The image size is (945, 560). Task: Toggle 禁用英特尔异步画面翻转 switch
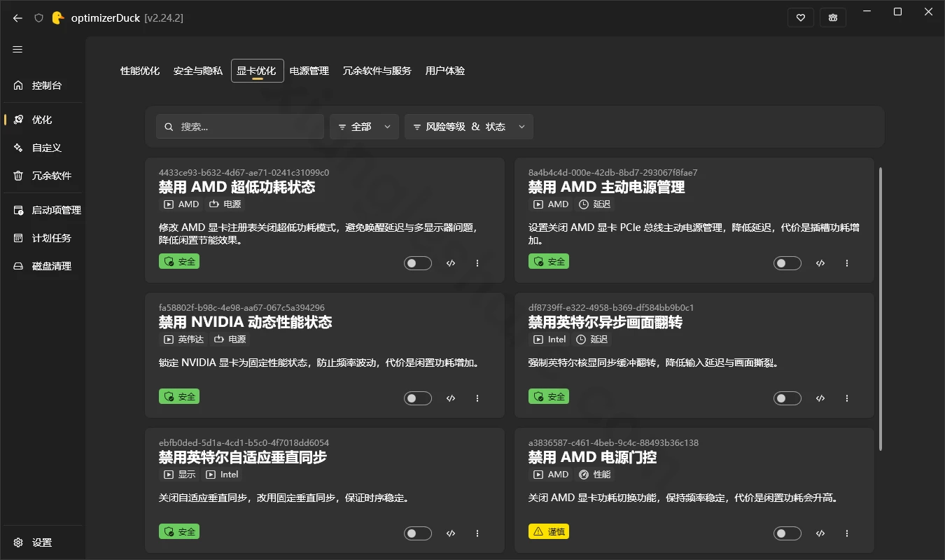[787, 398]
